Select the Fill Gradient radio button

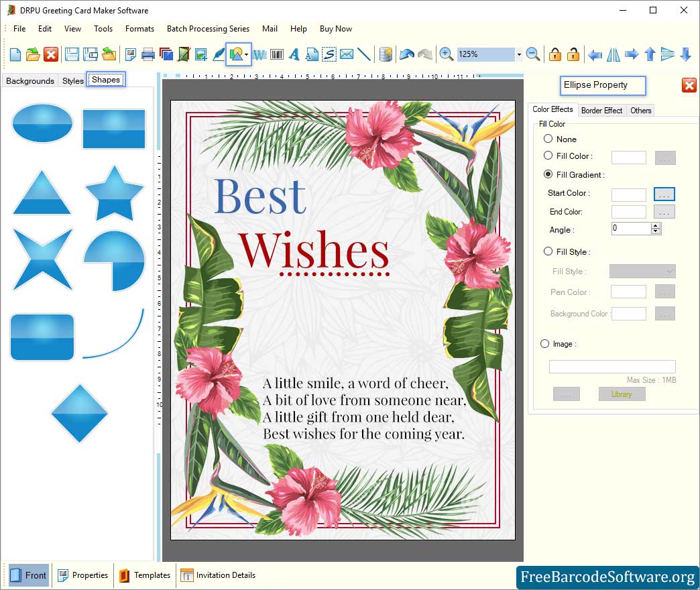548,174
